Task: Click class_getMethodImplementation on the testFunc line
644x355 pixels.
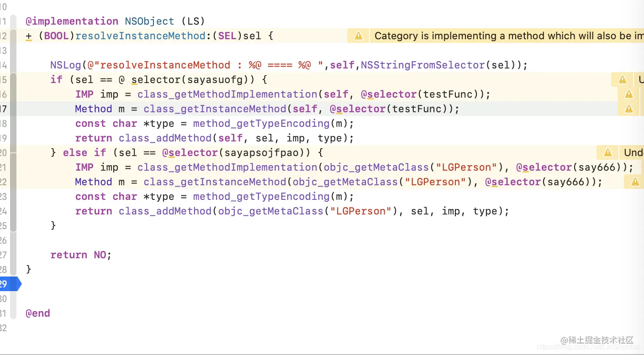Action: click(x=227, y=94)
